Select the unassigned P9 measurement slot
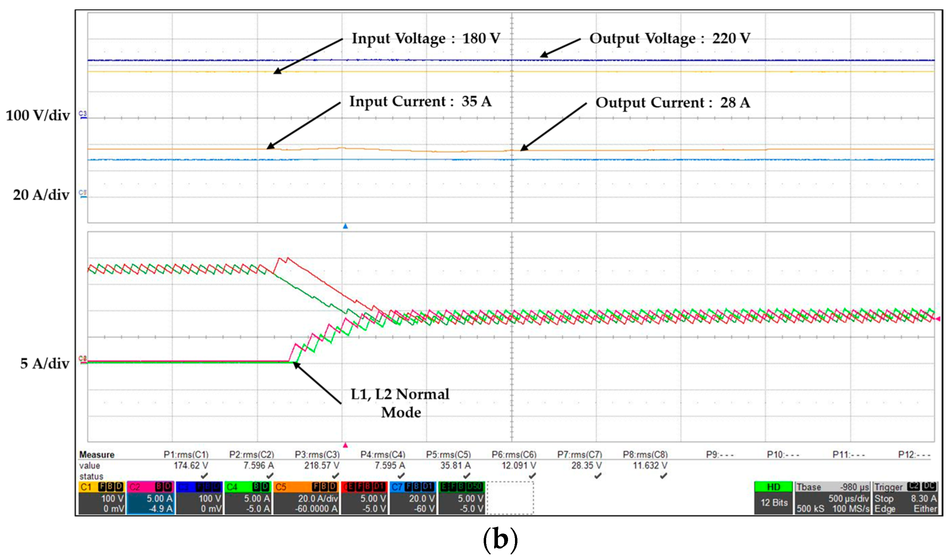Image resolution: width=950 pixels, height=560 pixels. point(719,455)
